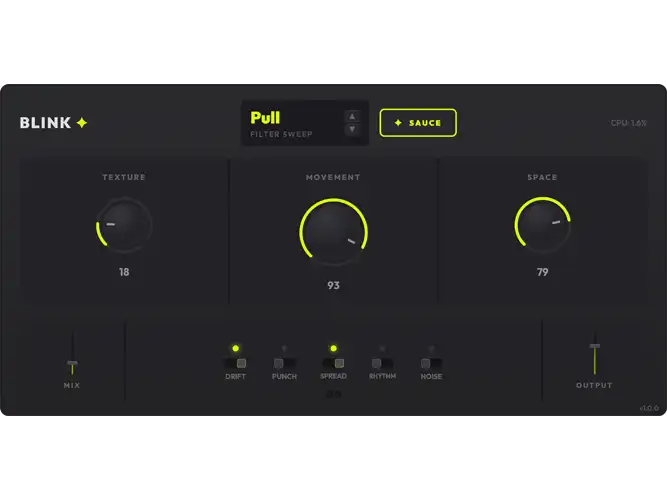Viewport: 667px width, 500px height.
Task: Click the Movement value 93
Action: (334, 285)
